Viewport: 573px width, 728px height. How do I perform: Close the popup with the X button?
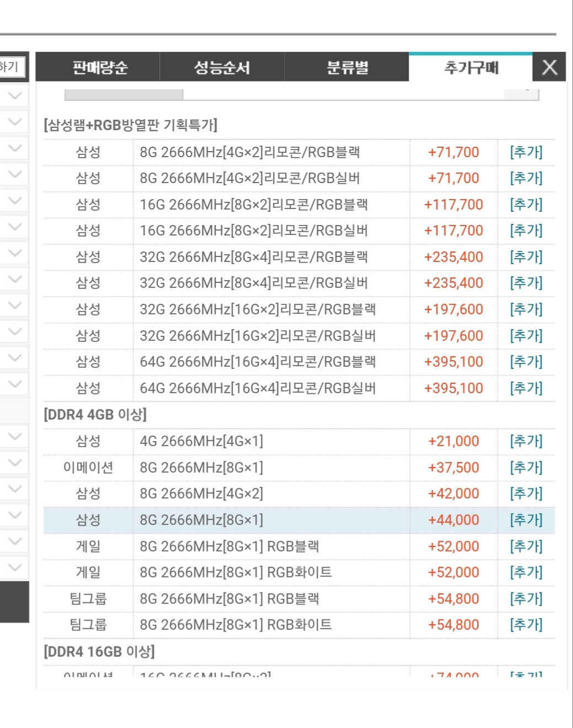pos(549,67)
